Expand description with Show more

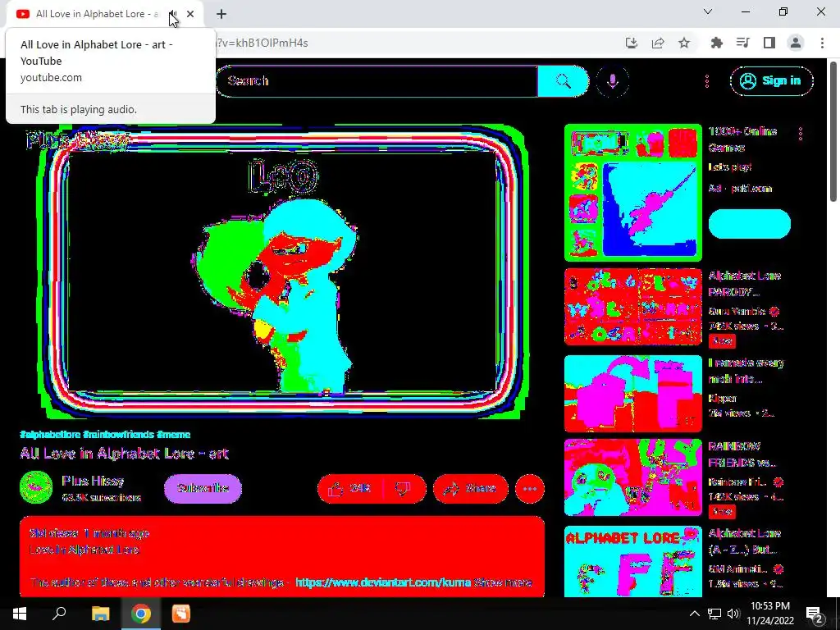[x=503, y=582]
